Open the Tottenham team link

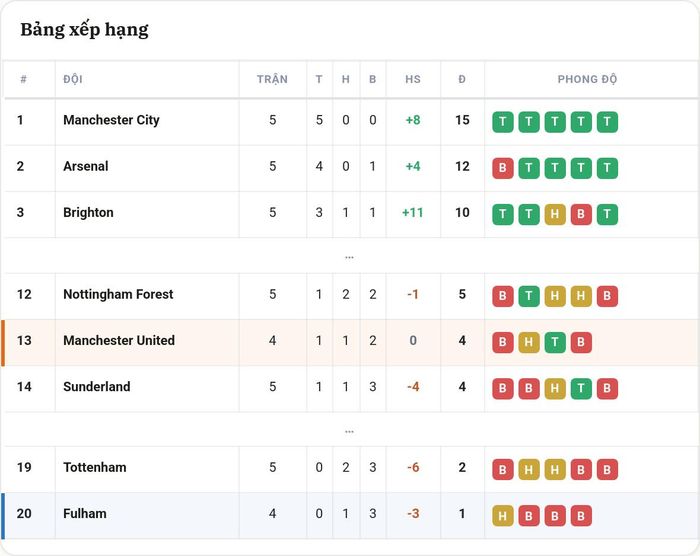[95, 467]
